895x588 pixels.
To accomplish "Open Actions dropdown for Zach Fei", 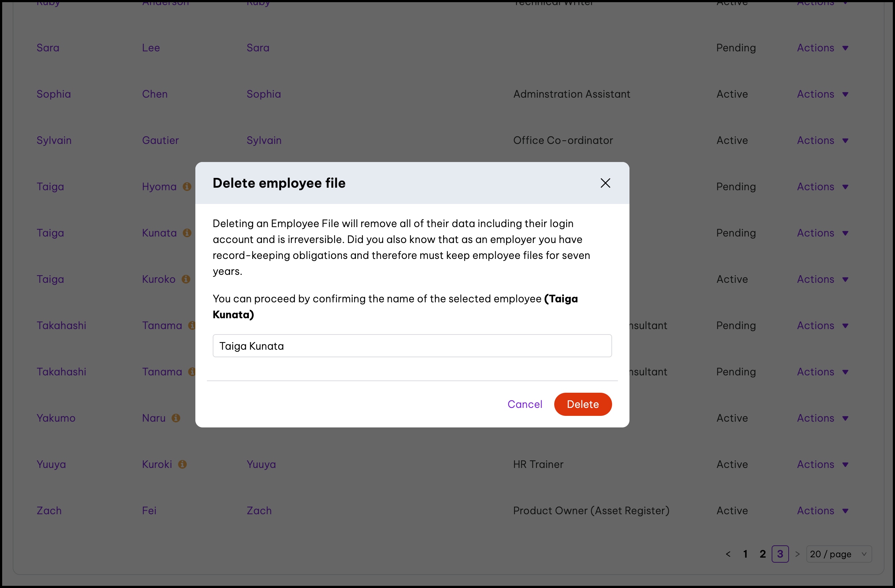I will coord(822,510).
